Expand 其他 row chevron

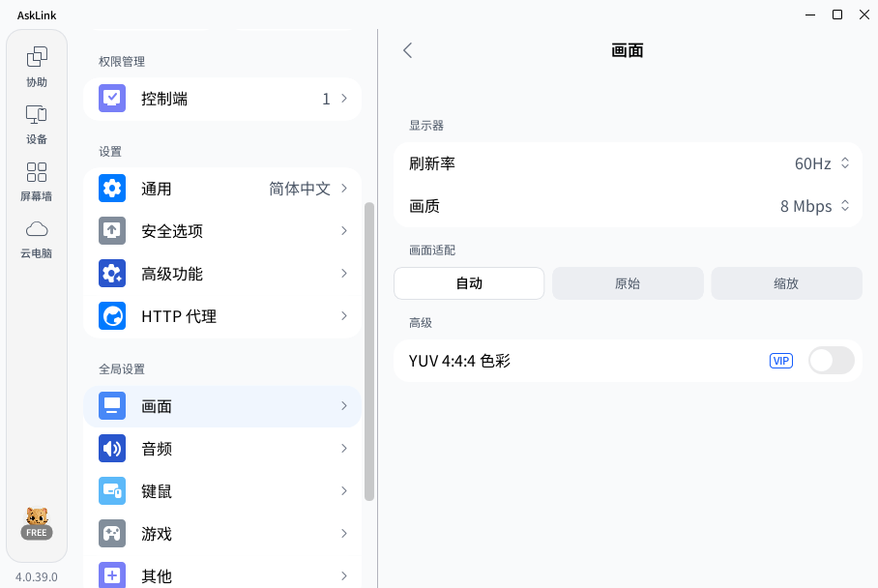344,575
